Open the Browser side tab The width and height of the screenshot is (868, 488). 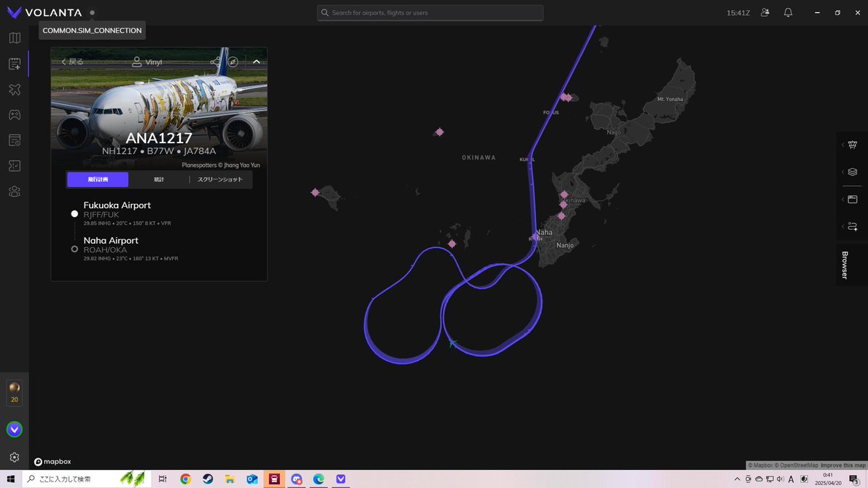pyautogui.click(x=845, y=265)
